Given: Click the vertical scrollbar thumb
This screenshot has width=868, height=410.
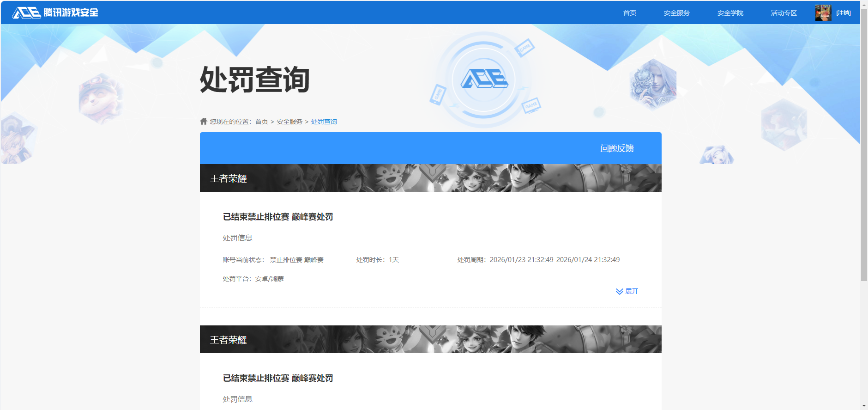Looking at the screenshot, I should 864,144.
